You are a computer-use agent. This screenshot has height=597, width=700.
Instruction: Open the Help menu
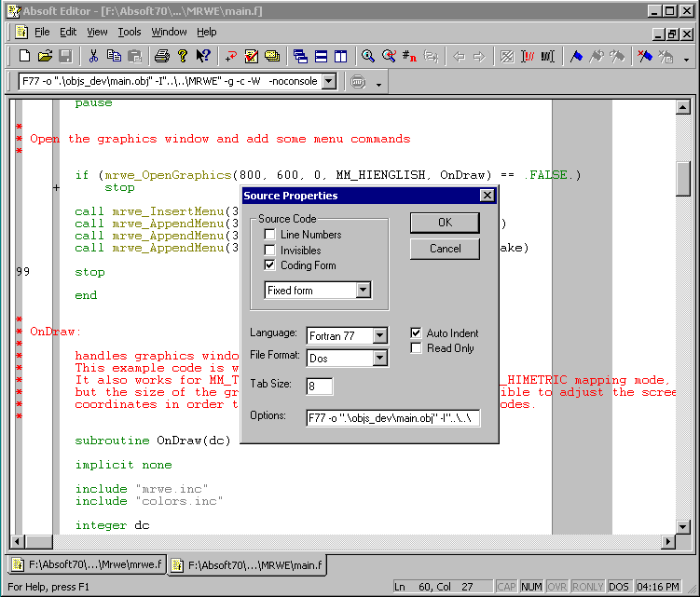coord(206,32)
